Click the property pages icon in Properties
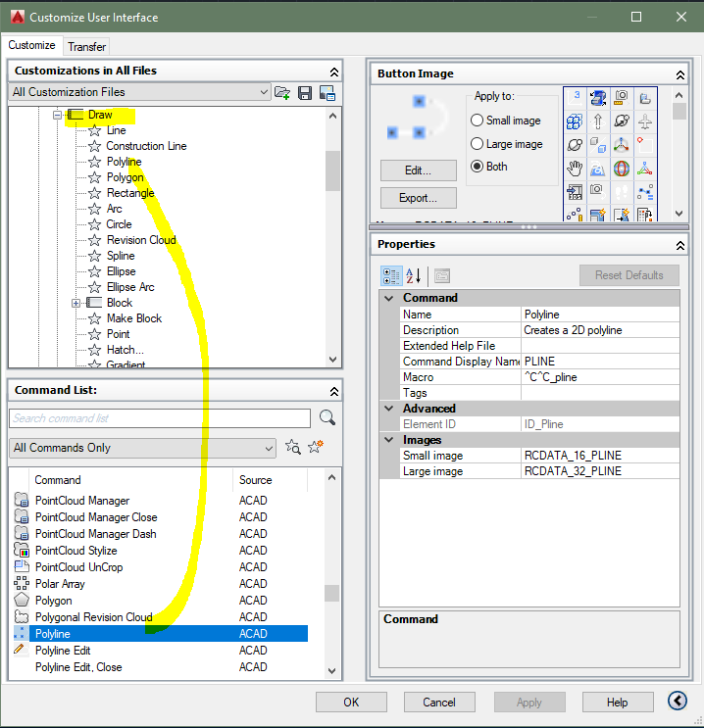 [442, 275]
